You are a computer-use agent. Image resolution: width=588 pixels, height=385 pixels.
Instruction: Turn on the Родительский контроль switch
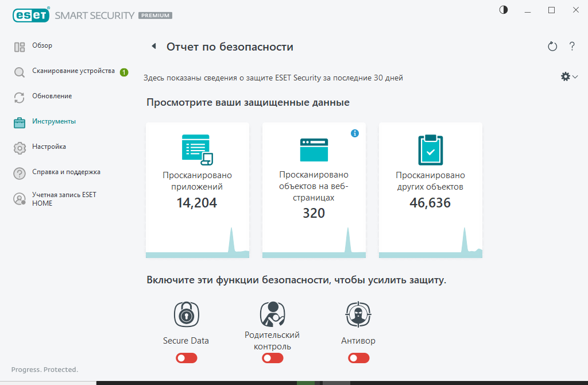pyautogui.click(x=273, y=358)
